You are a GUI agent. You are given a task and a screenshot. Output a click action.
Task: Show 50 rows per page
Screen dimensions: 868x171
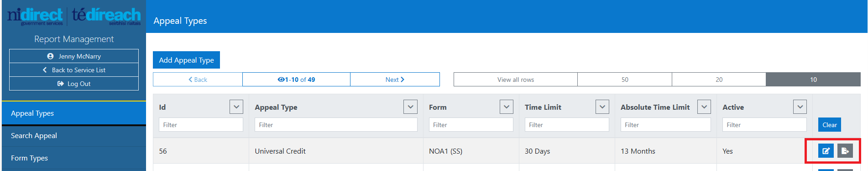pyautogui.click(x=625, y=80)
